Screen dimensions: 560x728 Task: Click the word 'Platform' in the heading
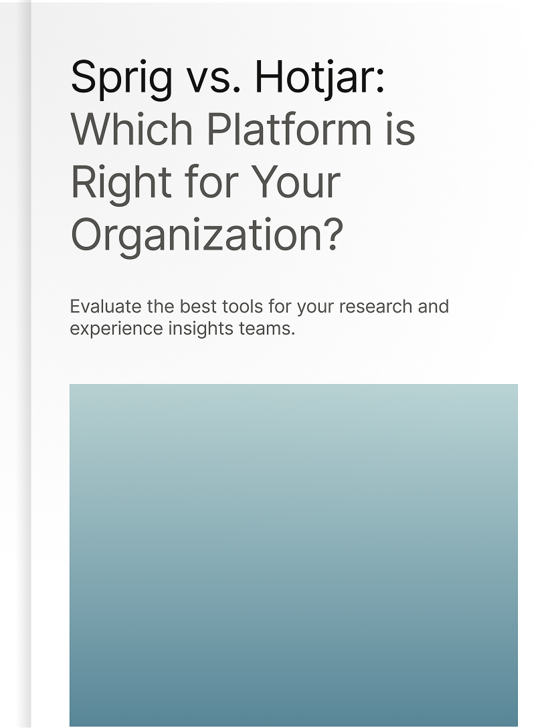coord(289,128)
